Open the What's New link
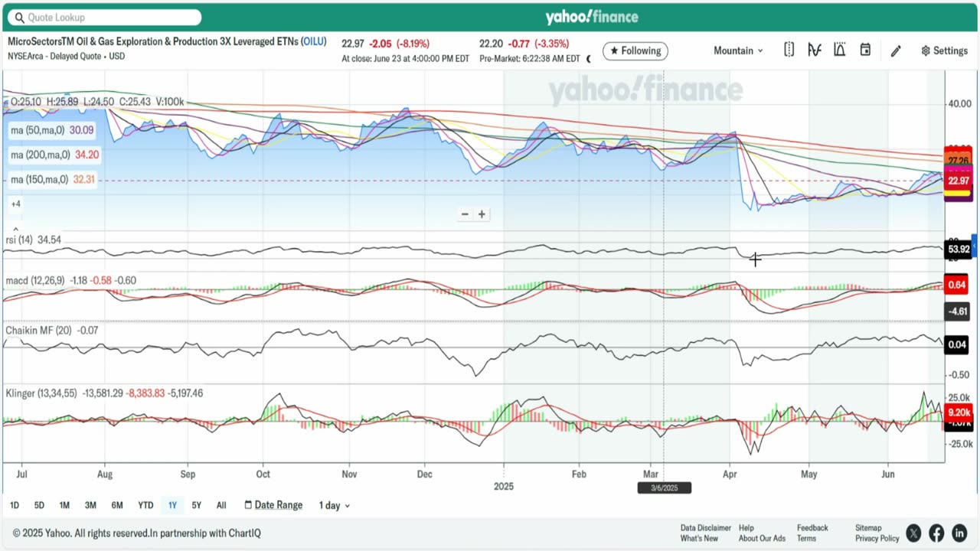980x551 pixels. pos(699,539)
